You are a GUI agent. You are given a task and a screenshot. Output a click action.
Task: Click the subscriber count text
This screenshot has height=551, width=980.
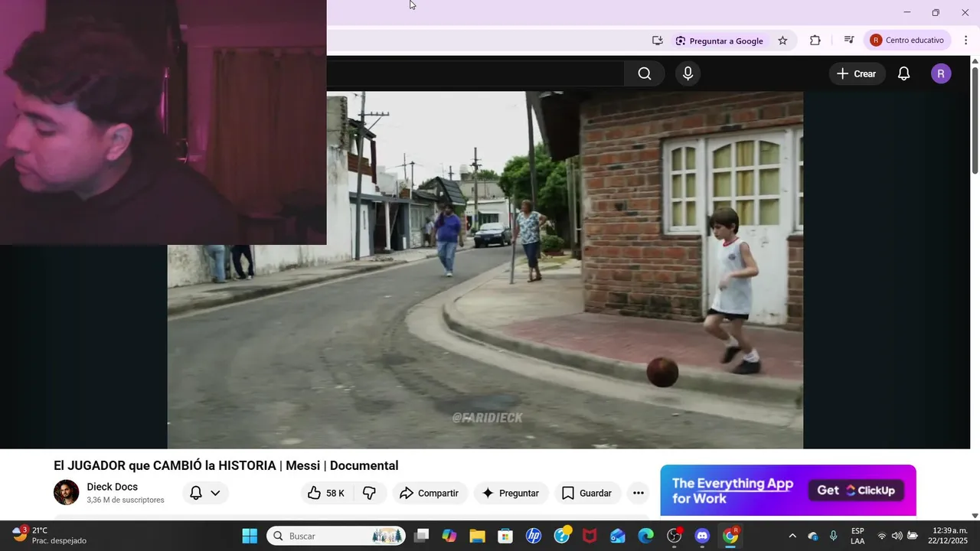tap(126, 500)
